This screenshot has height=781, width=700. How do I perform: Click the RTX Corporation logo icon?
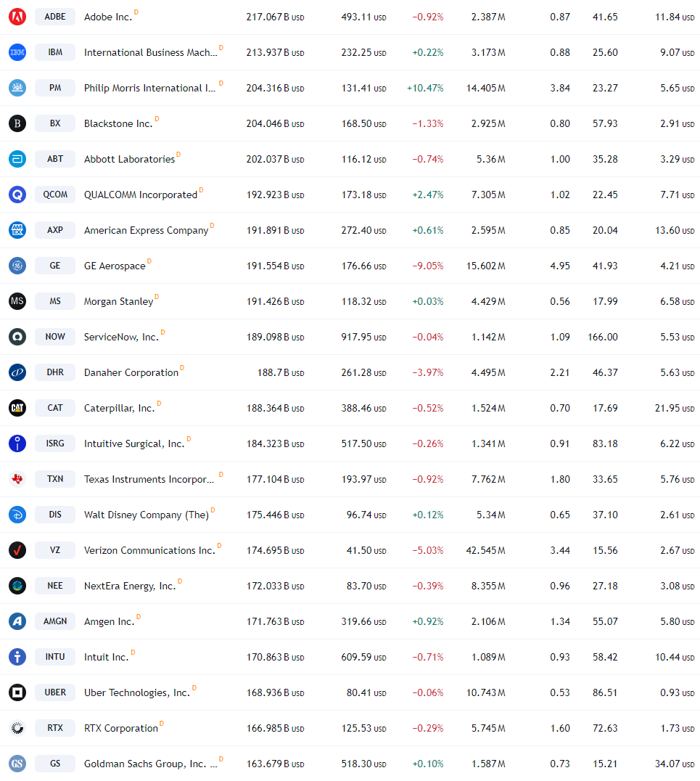point(17,728)
